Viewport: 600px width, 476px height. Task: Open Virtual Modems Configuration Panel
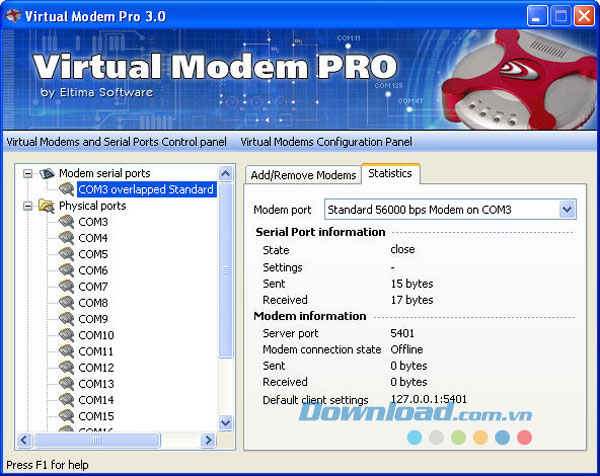326,142
